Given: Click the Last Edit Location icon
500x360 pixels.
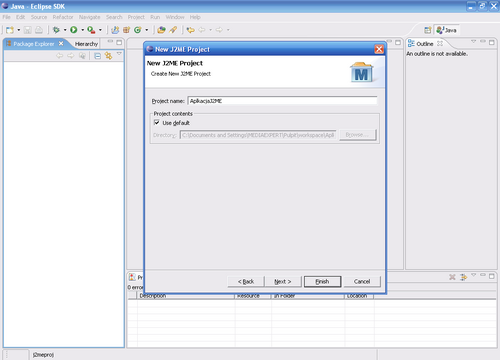Looking at the screenshot, I should tap(190, 30).
